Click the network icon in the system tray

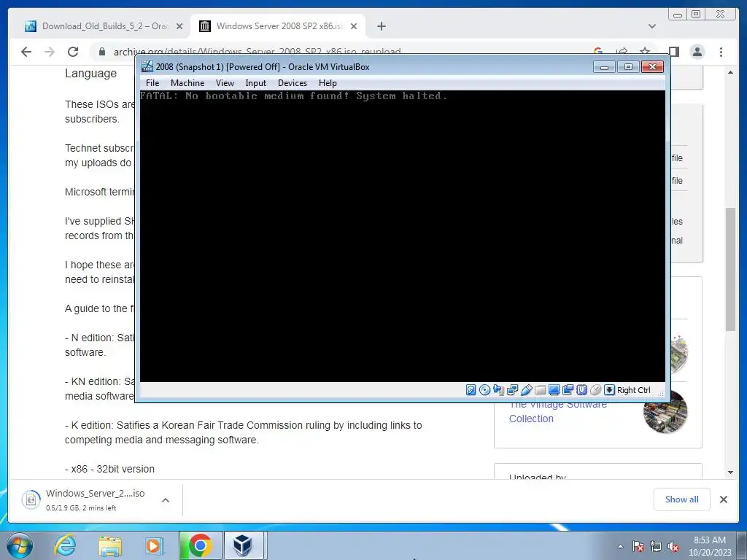pos(656,547)
